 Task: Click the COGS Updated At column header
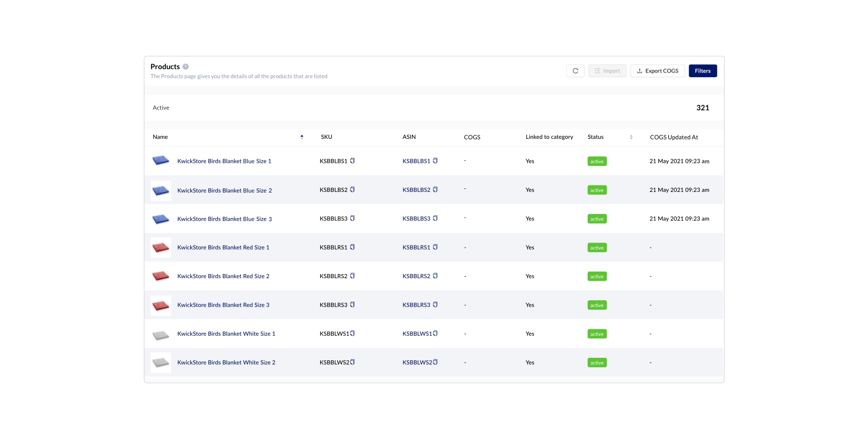pos(674,137)
